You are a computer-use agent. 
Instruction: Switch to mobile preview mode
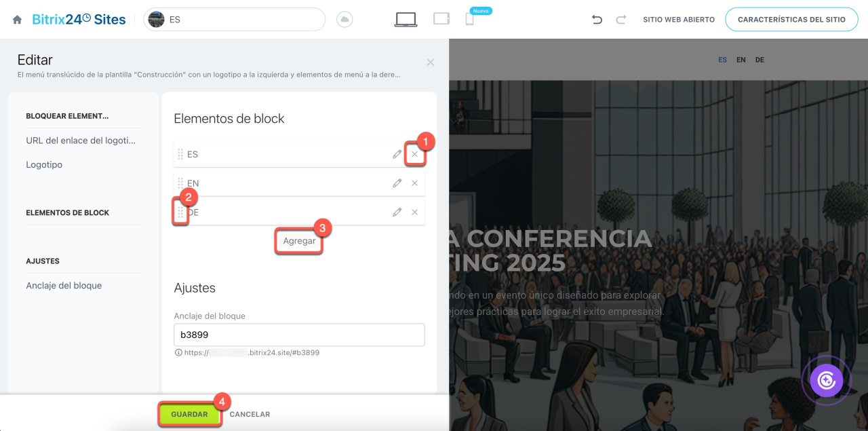click(469, 20)
